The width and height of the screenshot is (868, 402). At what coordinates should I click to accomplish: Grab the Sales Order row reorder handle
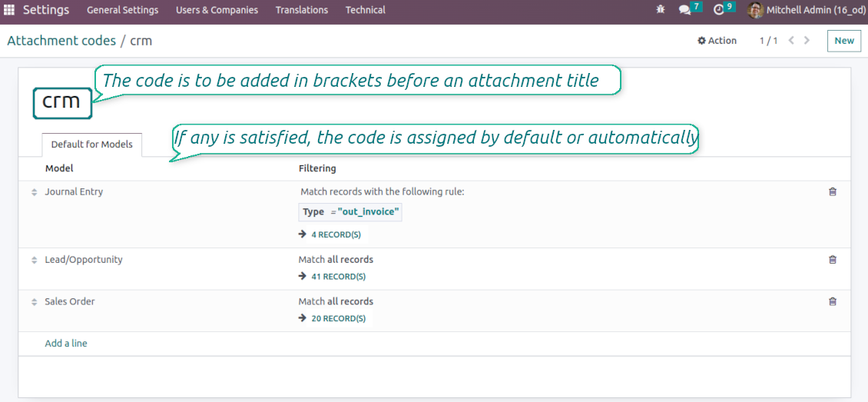34,302
